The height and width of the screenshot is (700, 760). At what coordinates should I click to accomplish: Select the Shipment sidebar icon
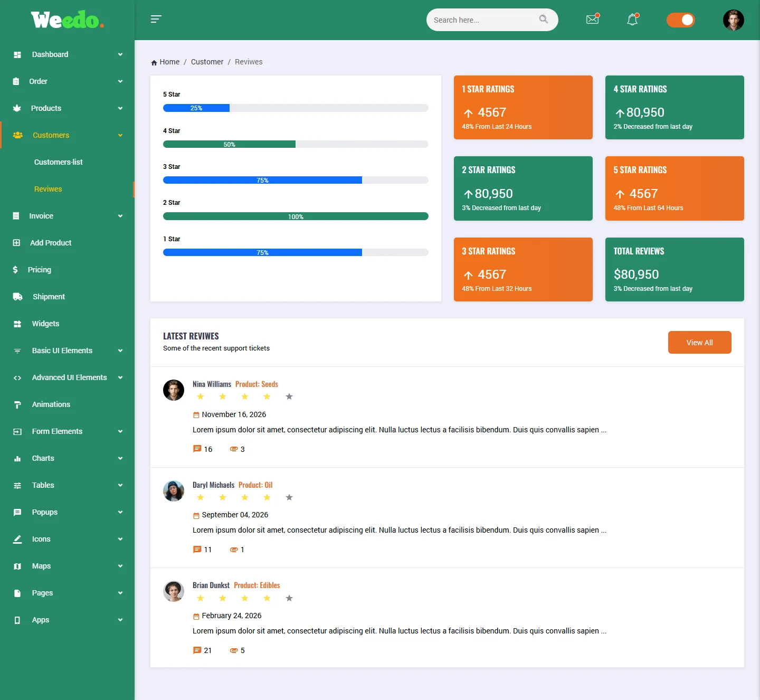pos(17,297)
